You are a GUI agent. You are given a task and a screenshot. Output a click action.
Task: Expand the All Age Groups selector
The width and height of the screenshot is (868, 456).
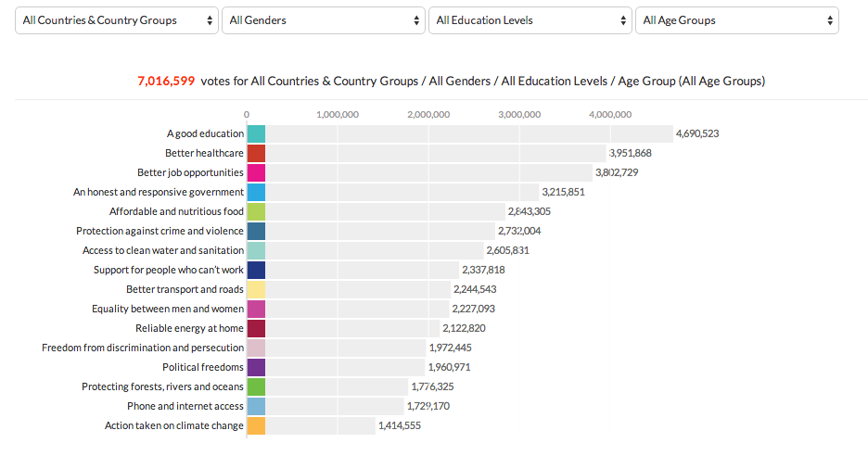click(x=736, y=20)
